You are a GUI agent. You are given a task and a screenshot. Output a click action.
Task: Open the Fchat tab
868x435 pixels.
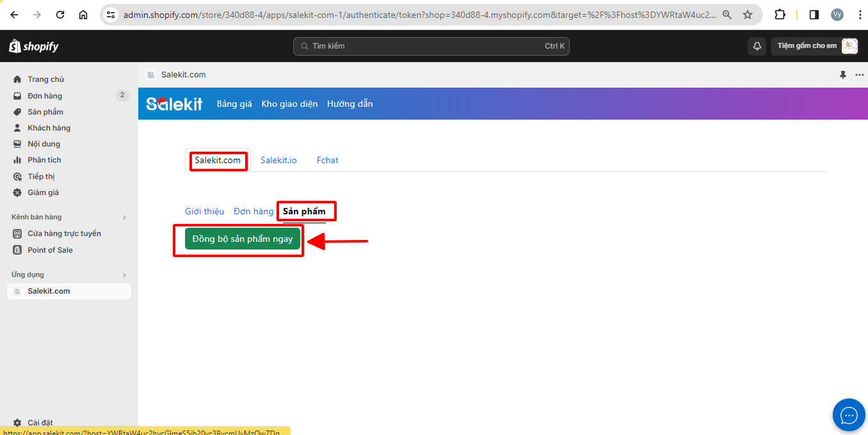pos(327,161)
